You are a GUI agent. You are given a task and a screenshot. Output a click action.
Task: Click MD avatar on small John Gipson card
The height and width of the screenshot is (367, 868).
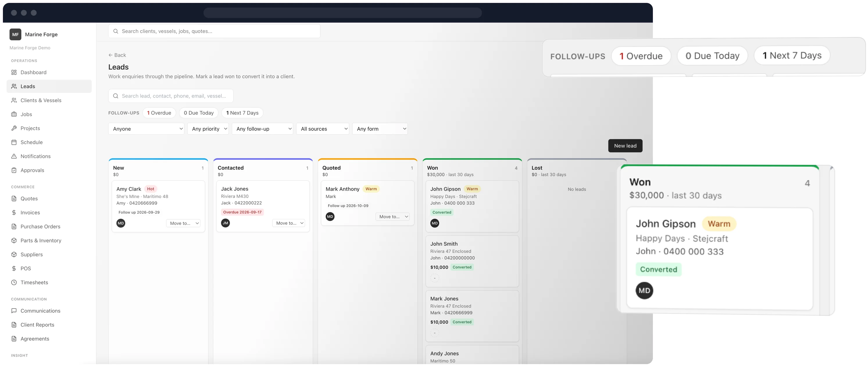435,223
